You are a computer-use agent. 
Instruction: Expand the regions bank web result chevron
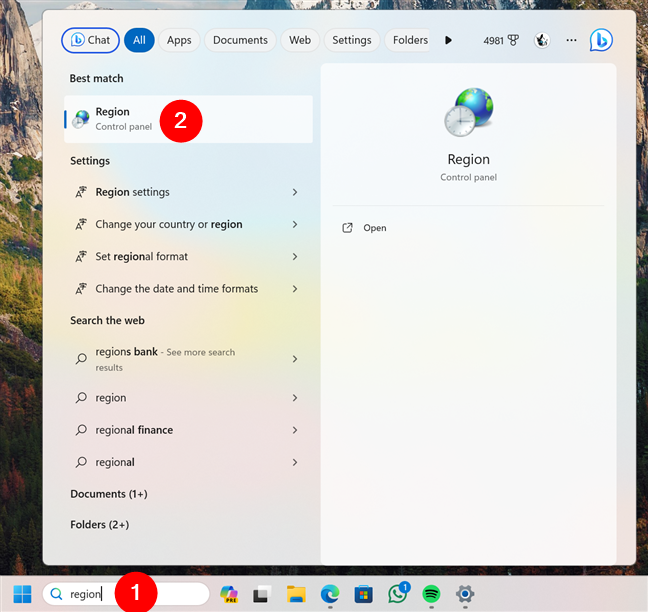click(x=295, y=359)
